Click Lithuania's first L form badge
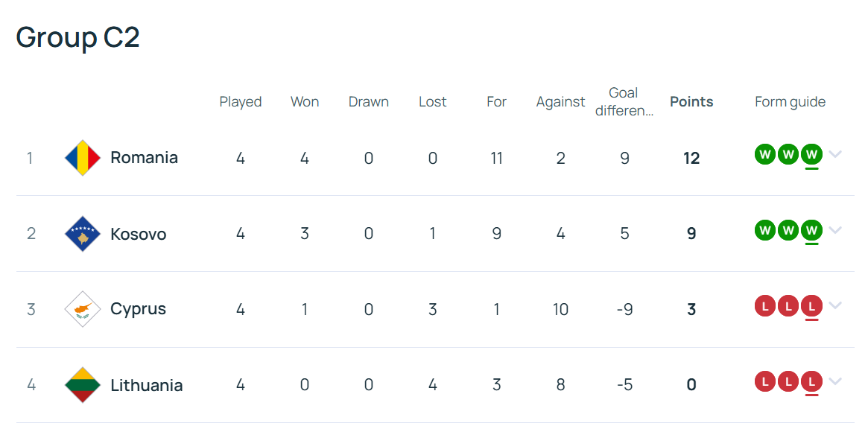Viewport: 868px width, 423px height. click(766, 381)
